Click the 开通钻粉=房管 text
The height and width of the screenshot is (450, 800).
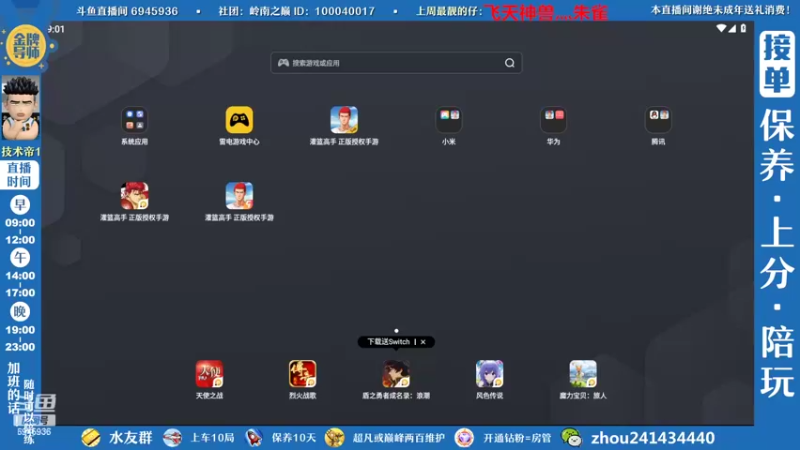[517, 438]
